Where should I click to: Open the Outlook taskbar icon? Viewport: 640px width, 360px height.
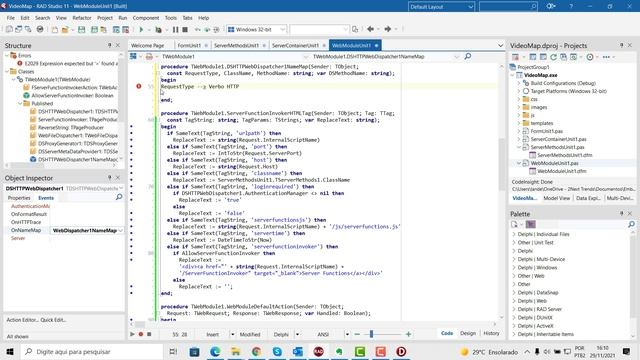298,351
